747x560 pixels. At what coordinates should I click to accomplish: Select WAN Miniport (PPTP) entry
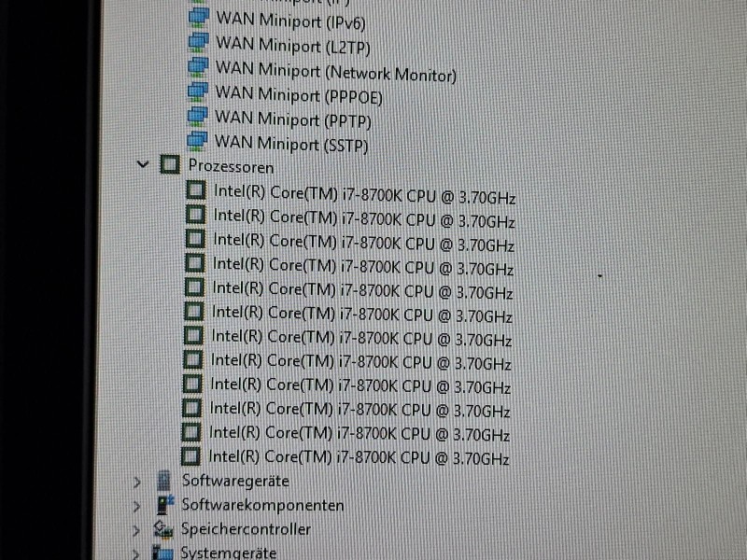pos(293,119)
